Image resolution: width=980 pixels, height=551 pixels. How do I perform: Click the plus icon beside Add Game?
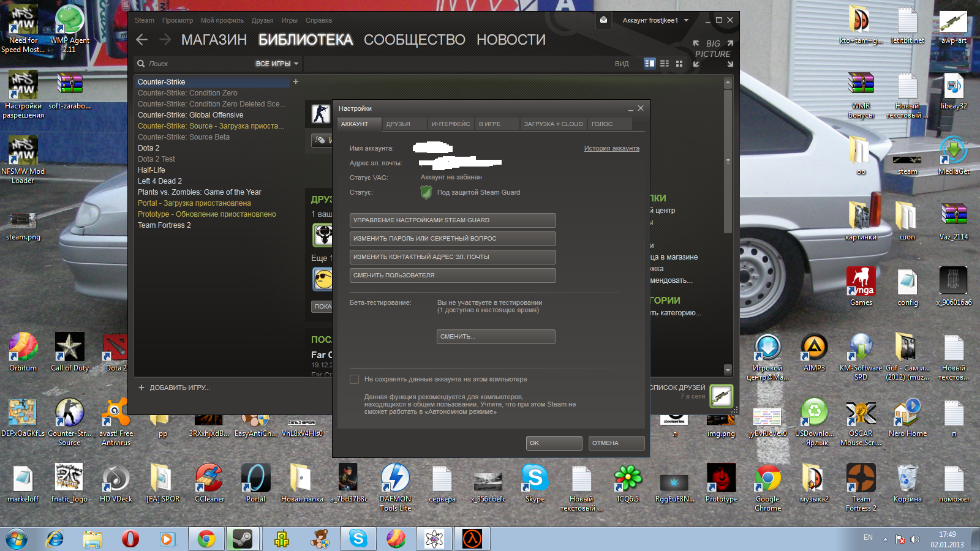(141, 388)
